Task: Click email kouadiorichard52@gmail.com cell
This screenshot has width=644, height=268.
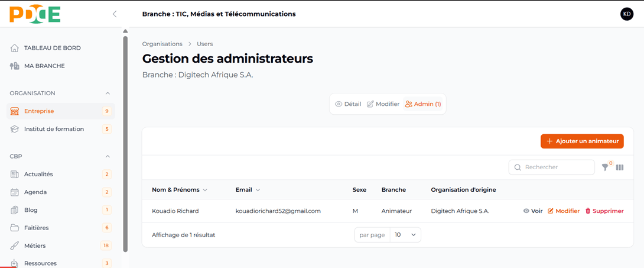Action: [x=278, y=211]
